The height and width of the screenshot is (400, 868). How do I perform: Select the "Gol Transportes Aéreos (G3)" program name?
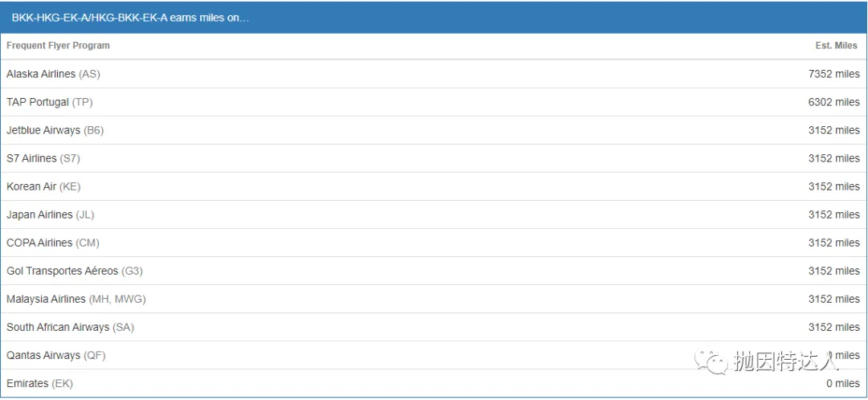(75, 271)
